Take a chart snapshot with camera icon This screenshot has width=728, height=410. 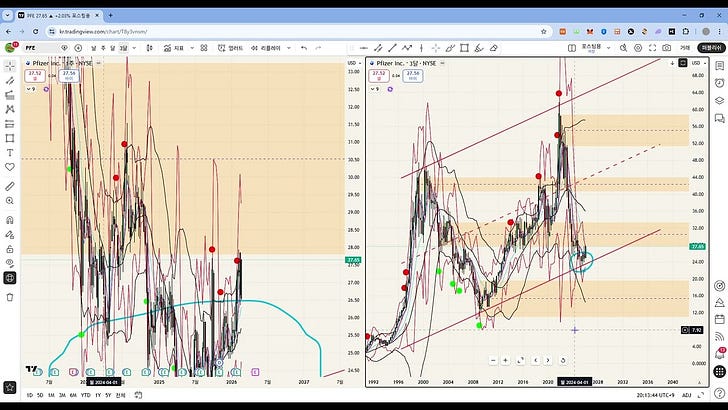tap(667, 48)
